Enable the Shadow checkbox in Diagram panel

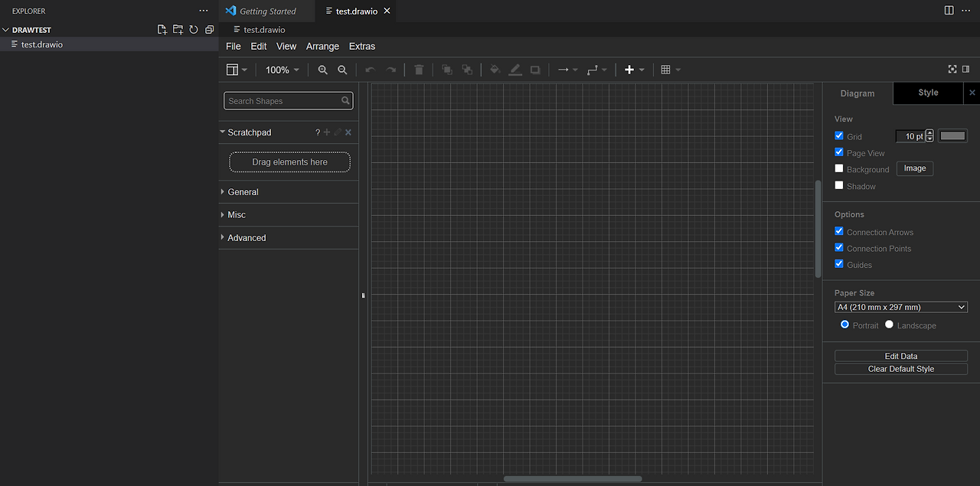pyautogui.click(x=838, y=186)
